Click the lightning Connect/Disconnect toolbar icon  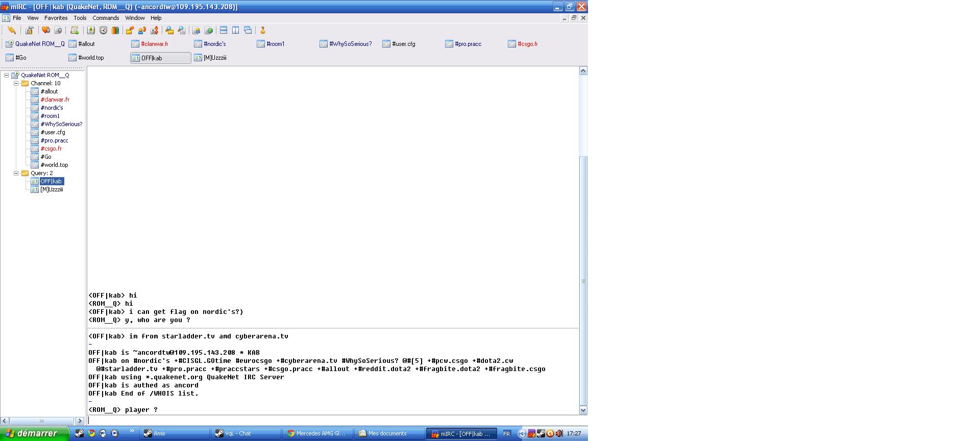pos(12,30)
